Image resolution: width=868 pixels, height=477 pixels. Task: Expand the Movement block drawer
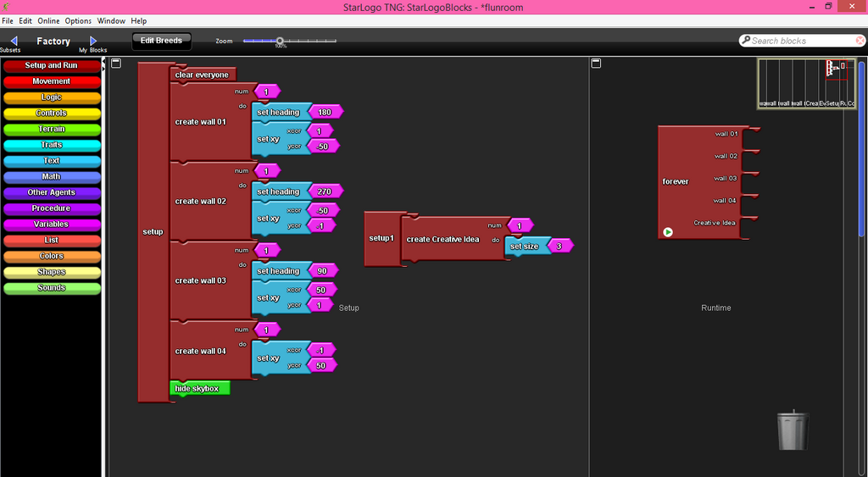[x=52, y=81]
